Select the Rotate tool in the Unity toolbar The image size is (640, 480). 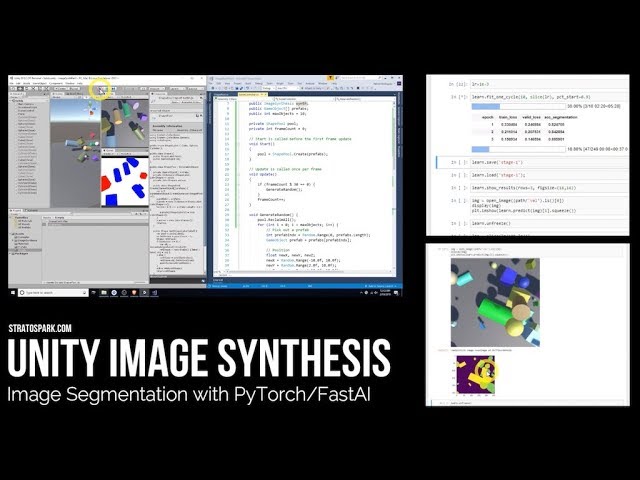(x=27, y=89)
